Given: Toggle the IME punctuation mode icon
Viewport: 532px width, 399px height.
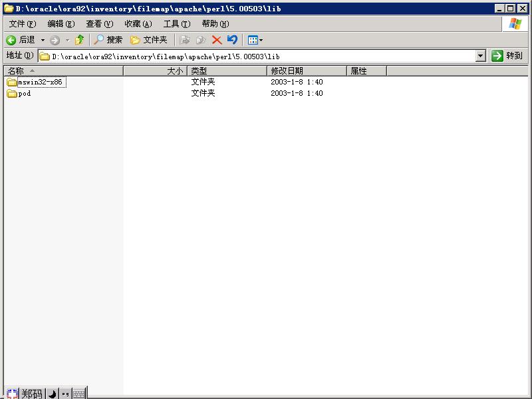Looking at the screenshot, I should 65,394.
